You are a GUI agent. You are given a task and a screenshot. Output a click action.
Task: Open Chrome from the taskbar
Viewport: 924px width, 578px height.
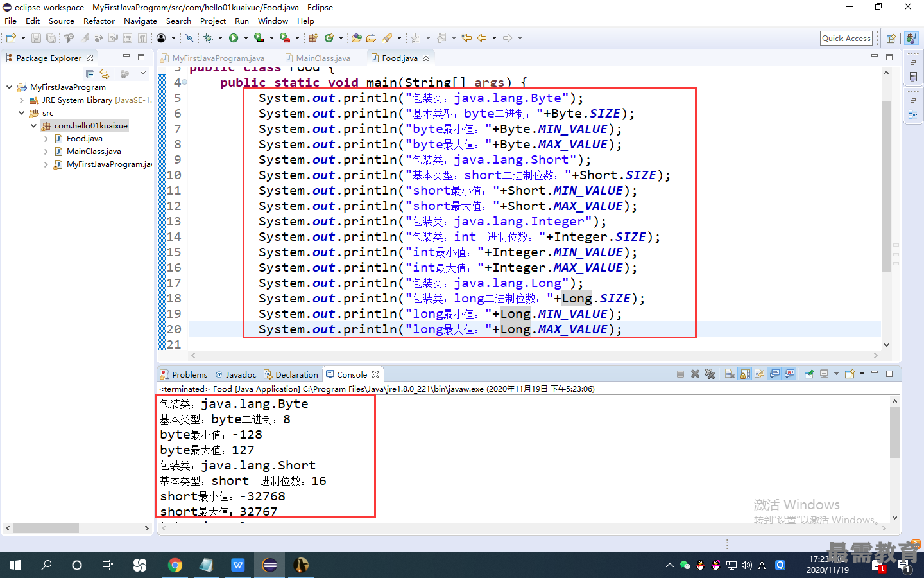(175, 565)
